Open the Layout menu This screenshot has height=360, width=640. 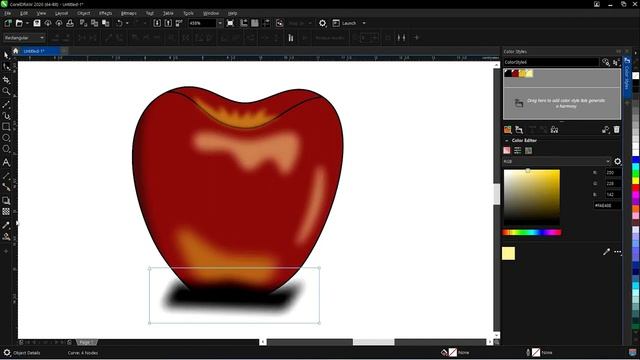(61, 13)
